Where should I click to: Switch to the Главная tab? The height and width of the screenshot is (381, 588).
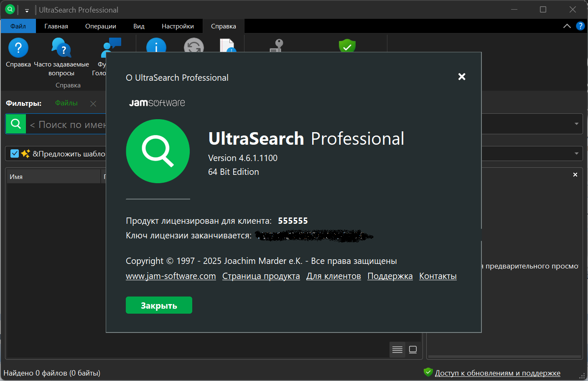click(56, 26)
